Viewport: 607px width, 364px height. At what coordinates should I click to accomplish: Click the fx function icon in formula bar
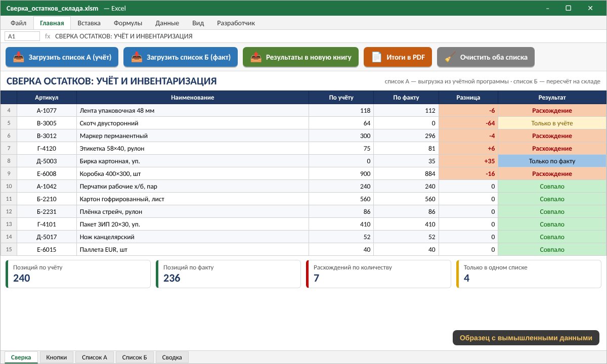[48, 36]
